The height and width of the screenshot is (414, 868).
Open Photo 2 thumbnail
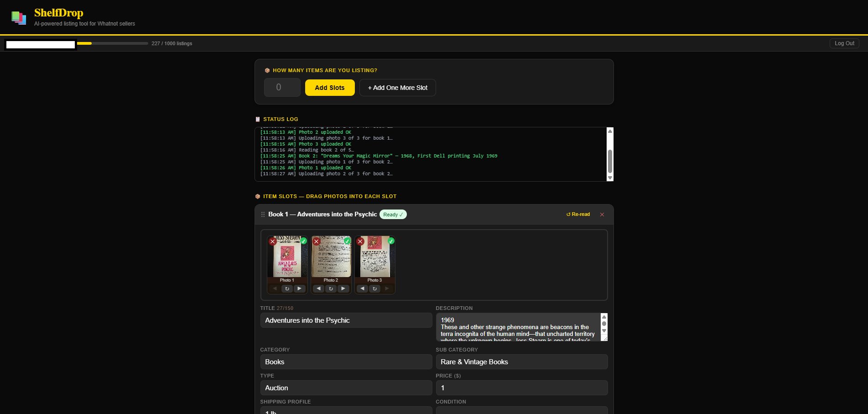click(x=331, y=257)
